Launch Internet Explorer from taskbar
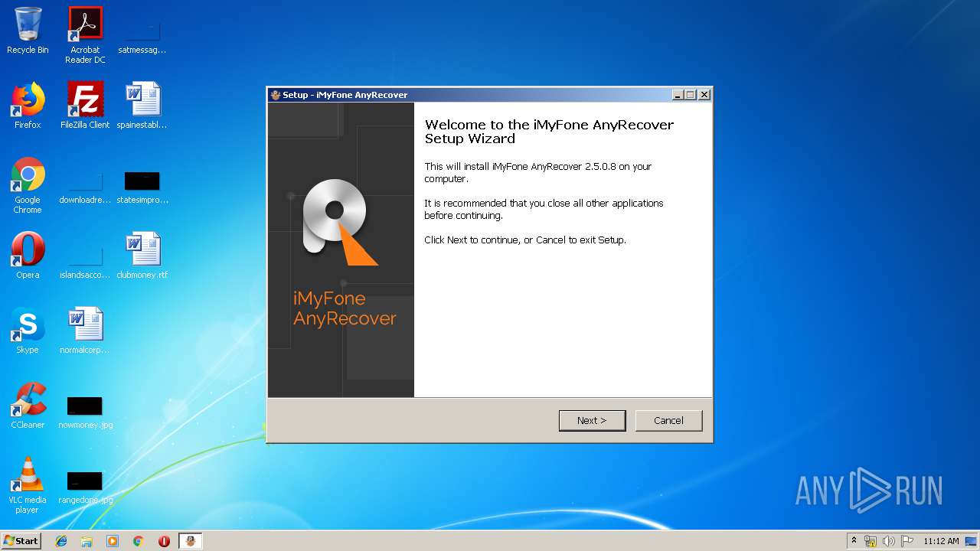 click(x=61, y=541)
